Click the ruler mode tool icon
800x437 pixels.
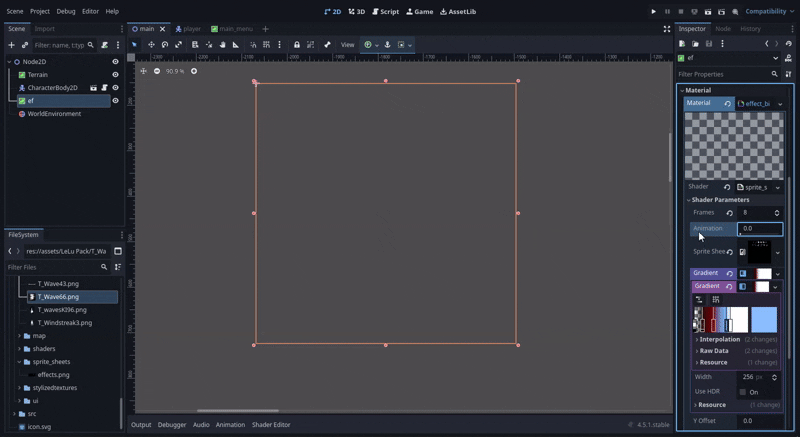point(236,45)
